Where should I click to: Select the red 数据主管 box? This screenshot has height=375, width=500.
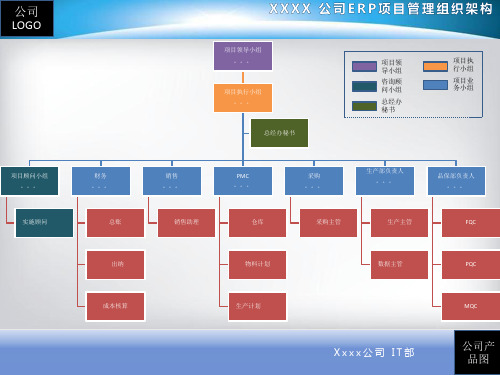[x=399, y=265]
